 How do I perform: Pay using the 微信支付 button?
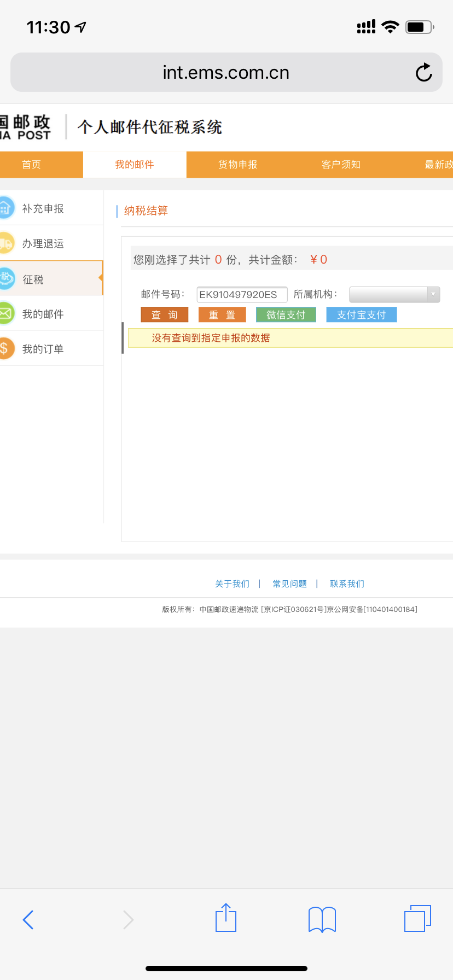point(286,314)
